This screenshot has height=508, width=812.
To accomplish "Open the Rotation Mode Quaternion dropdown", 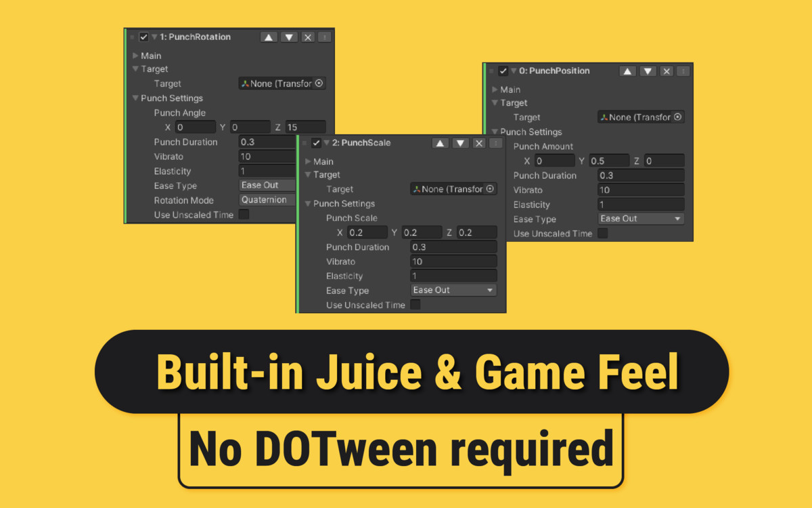I will click(268, 200).
